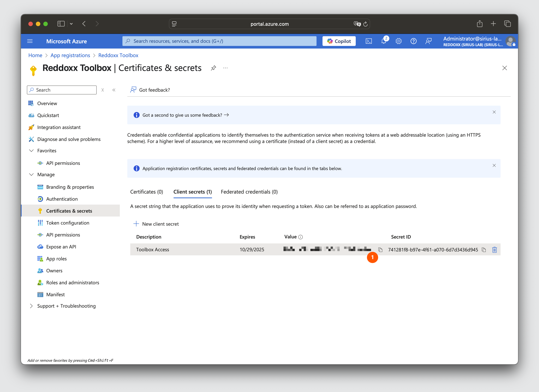Open Authentication settings

[x=62, y=199]
